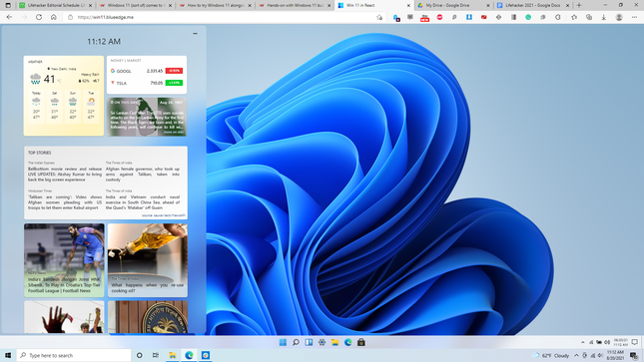
Task: Open Settings gear in the simulated Windows 11 taskbar
Action: click(322, 342)
